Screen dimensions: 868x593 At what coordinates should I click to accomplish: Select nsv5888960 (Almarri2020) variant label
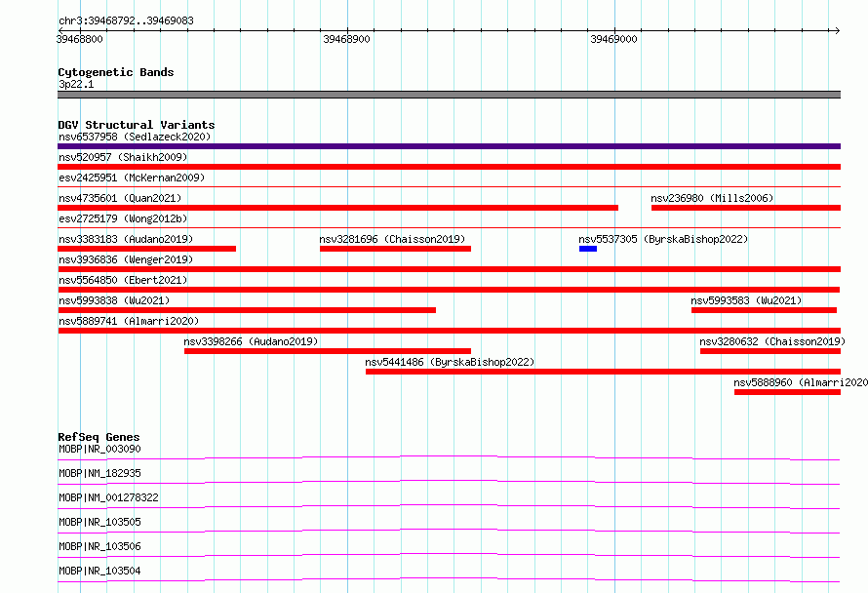tap(801, 382)
